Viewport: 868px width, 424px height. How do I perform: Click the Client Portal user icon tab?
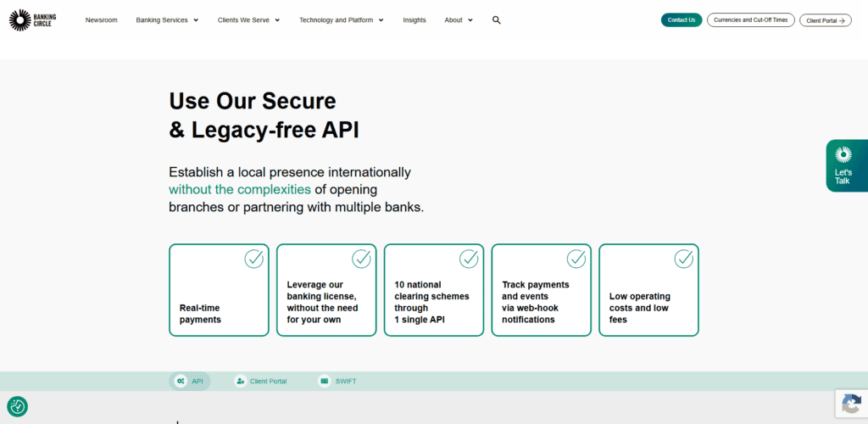[x=240, y=382]
